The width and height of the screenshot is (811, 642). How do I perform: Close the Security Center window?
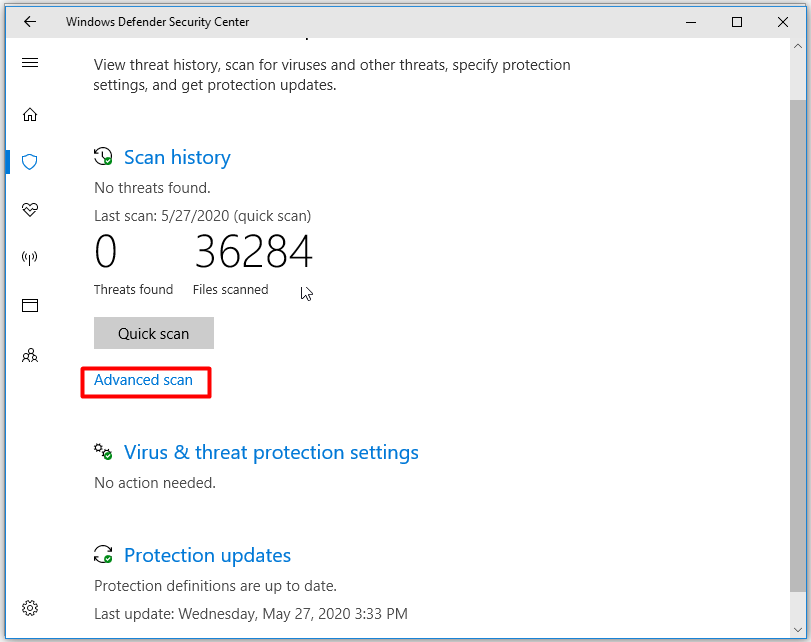pos(783,22)
